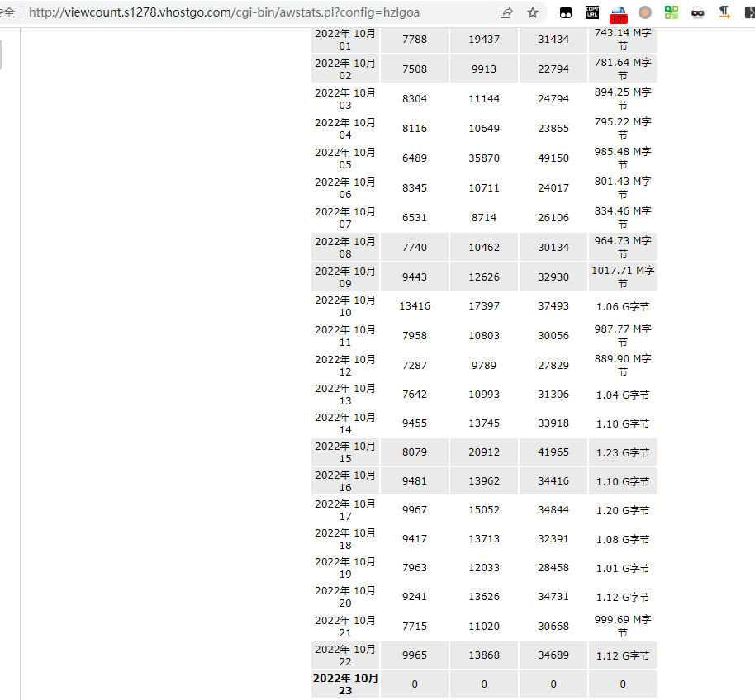Click the 13416 value for October 10
Viewport: 755px width, 700px height.
pyautogui.click(x=415, y=306)
